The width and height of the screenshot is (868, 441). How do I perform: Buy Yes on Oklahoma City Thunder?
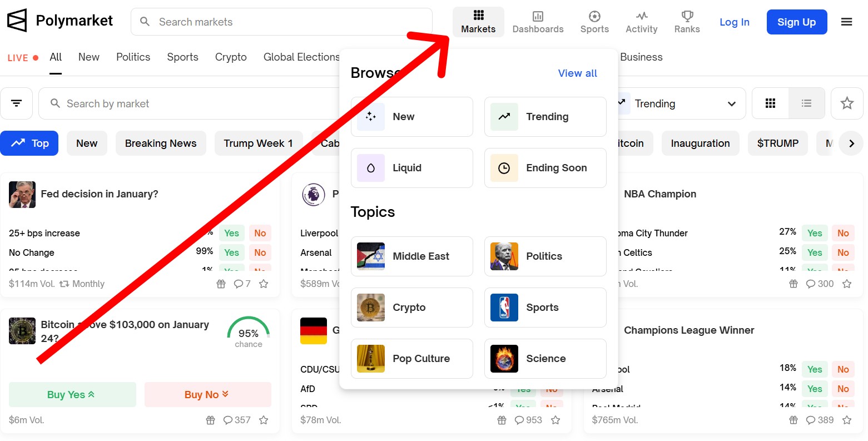pyautogui.click(x=815, y=234)
